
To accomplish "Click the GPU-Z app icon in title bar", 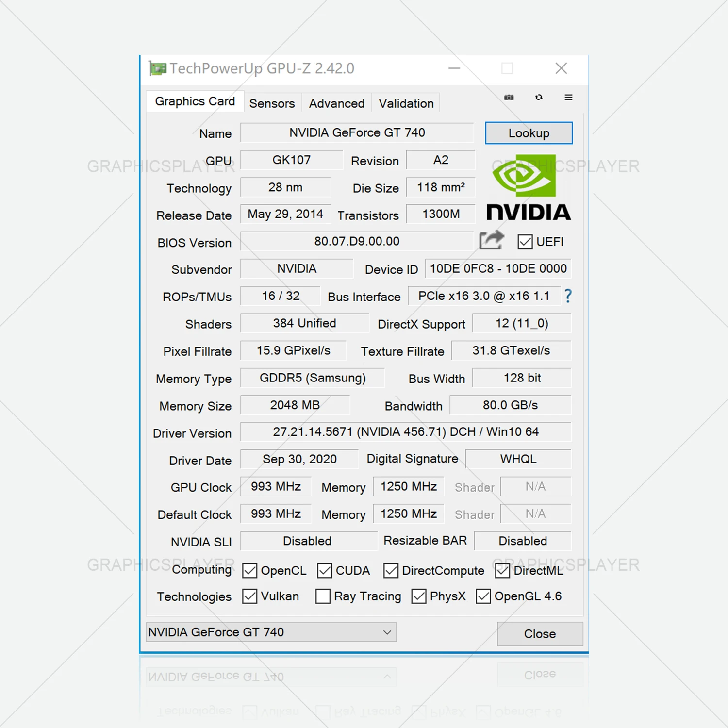I will (157, 68).
